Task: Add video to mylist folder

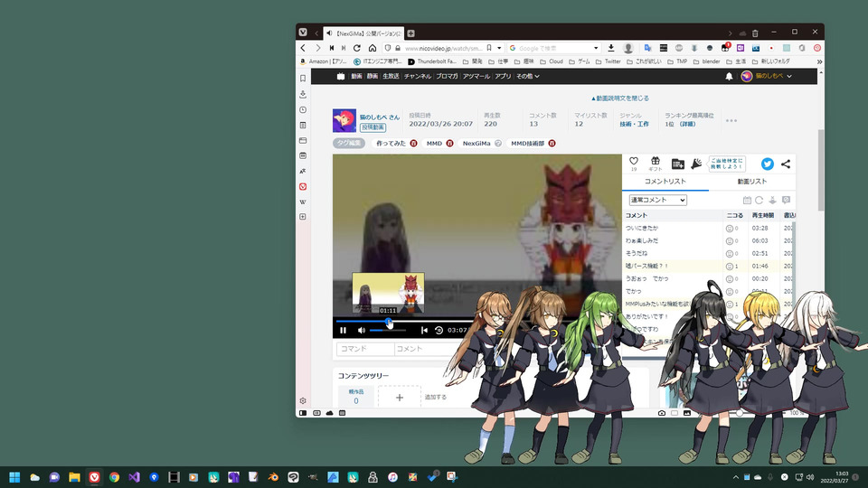Action: point(677,164)
